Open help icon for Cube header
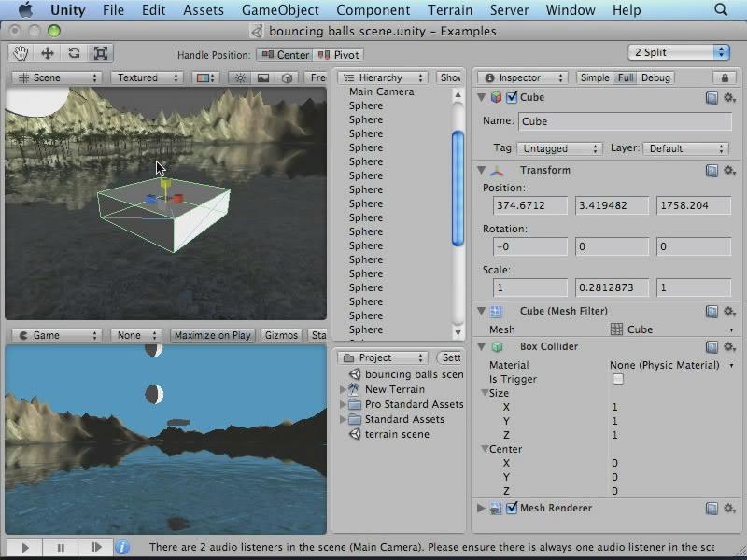 click(712, 98)
